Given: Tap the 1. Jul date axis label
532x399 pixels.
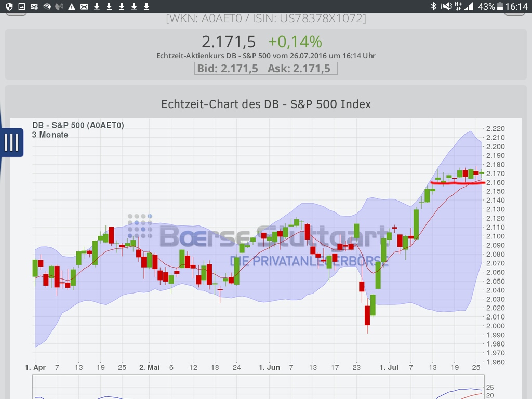Looking at the screenshot, I should click(x=389, y=367).
